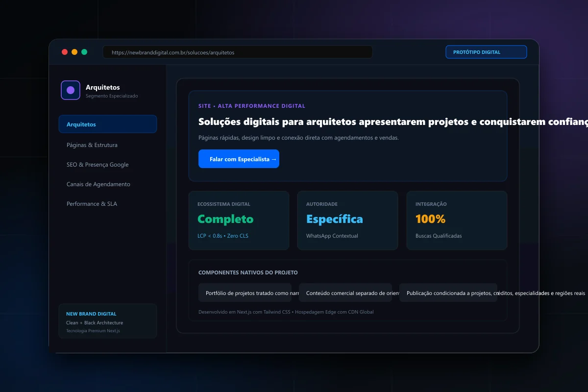Click the Publicação condicionada a projetos chip
Screen dimensions: 588x392
(448, 293)
